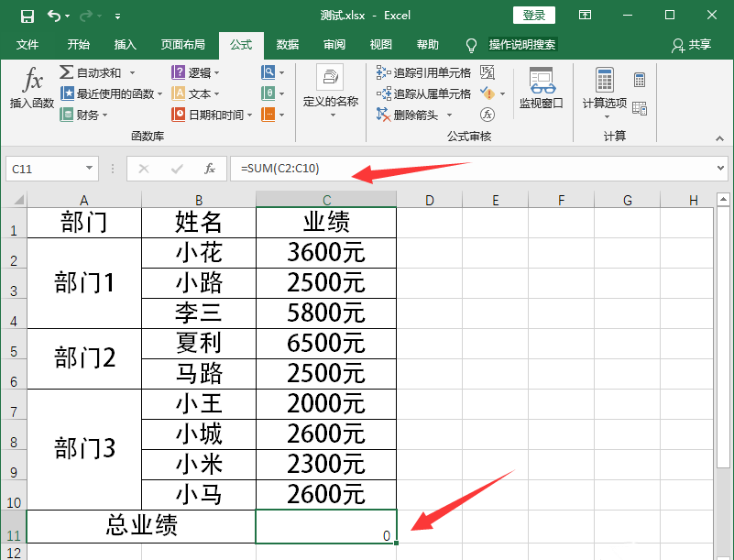Save the workbook with the floppy disk icon

[x=27, y=16]
